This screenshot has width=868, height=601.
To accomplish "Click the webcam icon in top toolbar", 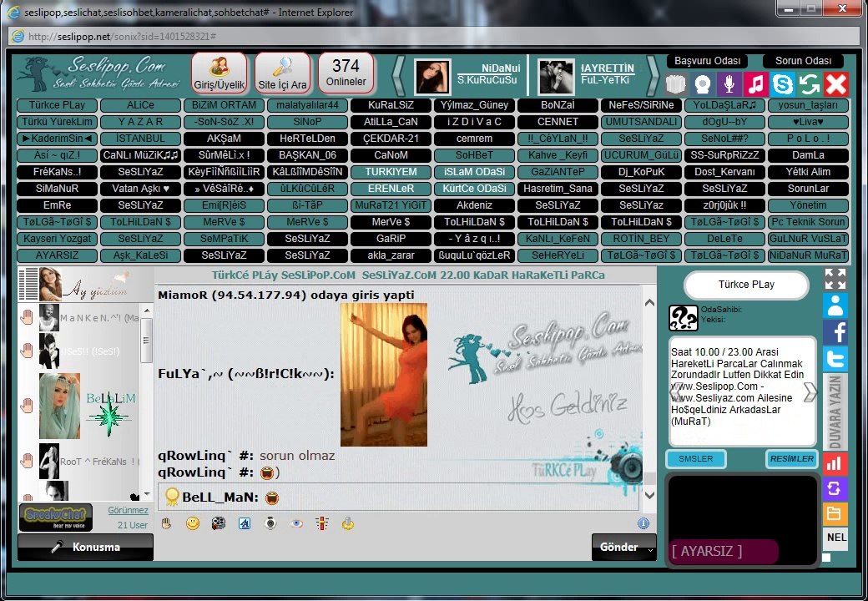I will 703,84.
